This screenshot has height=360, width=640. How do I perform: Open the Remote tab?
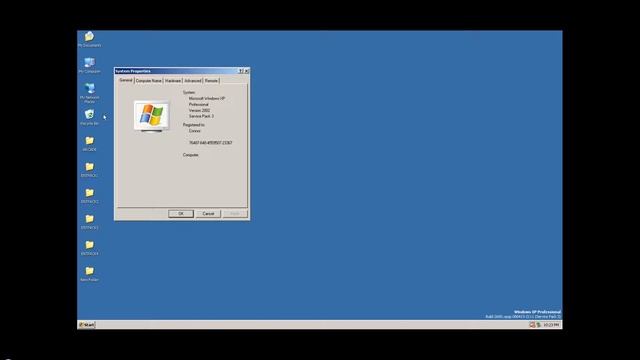coord(211,81)
